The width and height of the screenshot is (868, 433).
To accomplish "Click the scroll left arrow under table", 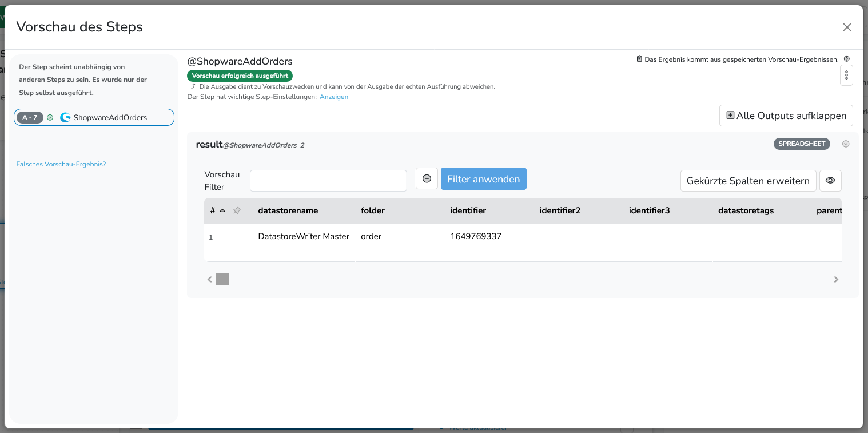I will click(x=210, y=280).
